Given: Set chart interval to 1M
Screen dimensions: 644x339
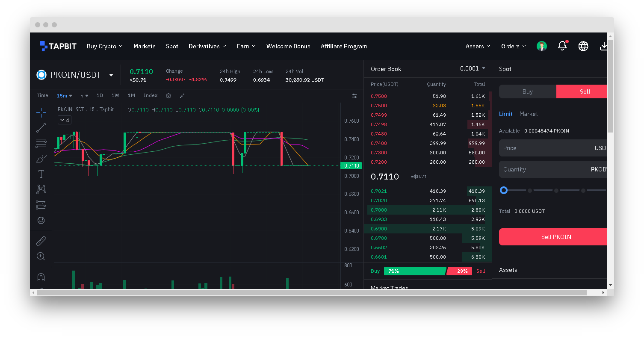Looking at the screenshot, I should click(x=131, y=96).
